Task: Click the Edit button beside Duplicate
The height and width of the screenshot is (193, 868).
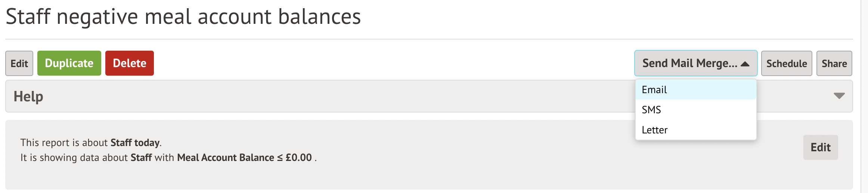Action: click(x=19, y=63)
